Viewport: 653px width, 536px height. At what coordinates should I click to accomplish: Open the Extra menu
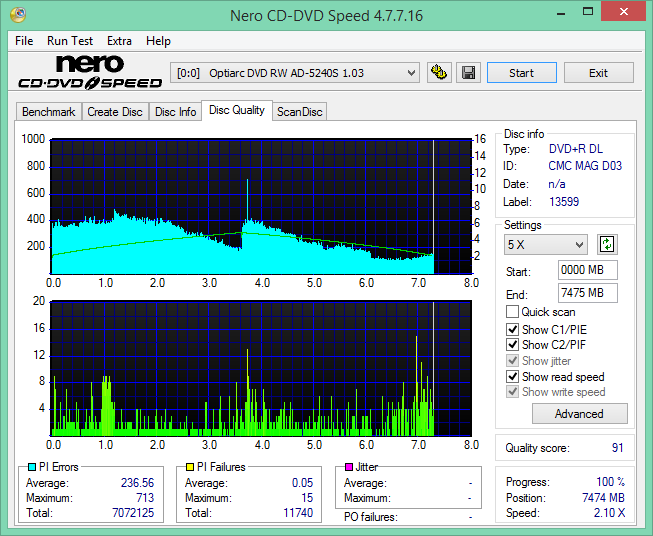tap(120, 41)
